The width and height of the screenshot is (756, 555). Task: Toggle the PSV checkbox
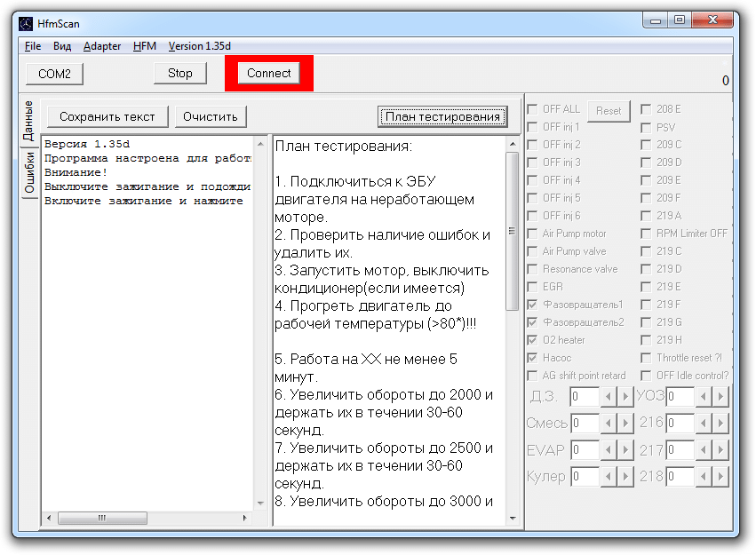[x=646, y=128]
